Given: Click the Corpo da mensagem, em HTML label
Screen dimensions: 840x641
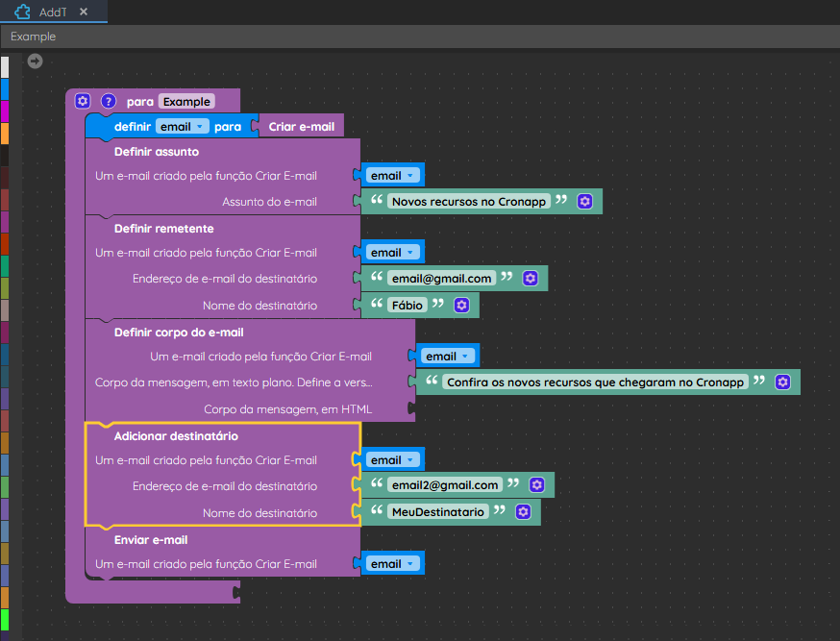Looking at the screenshot, I should [287, 409].
